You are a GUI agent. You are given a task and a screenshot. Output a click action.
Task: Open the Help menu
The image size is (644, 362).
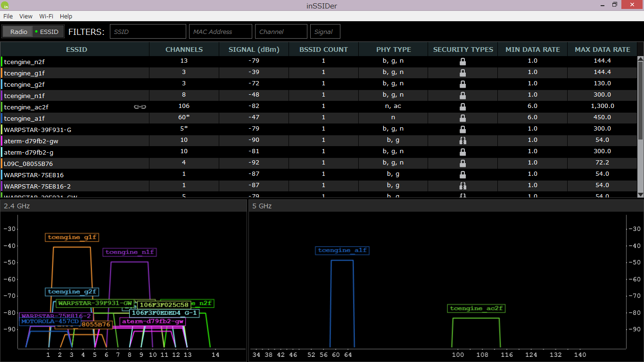pos(66,16)
